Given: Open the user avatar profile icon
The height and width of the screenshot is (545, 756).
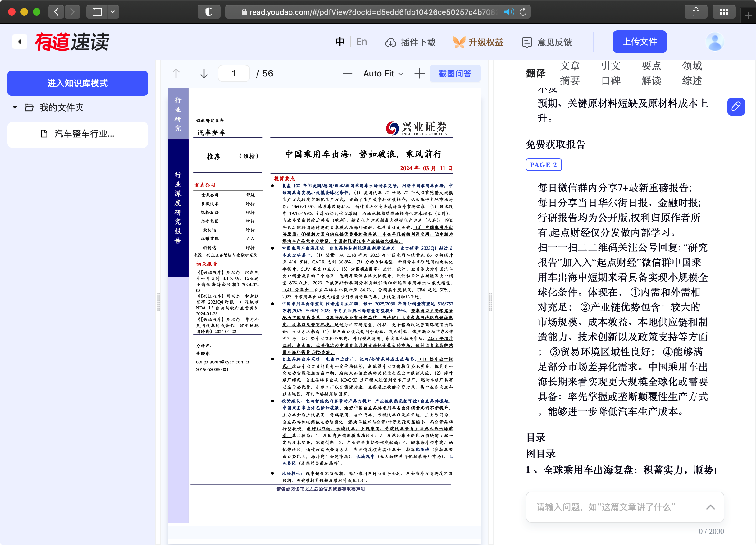Looking at the screenshot, I should [715, 41].
